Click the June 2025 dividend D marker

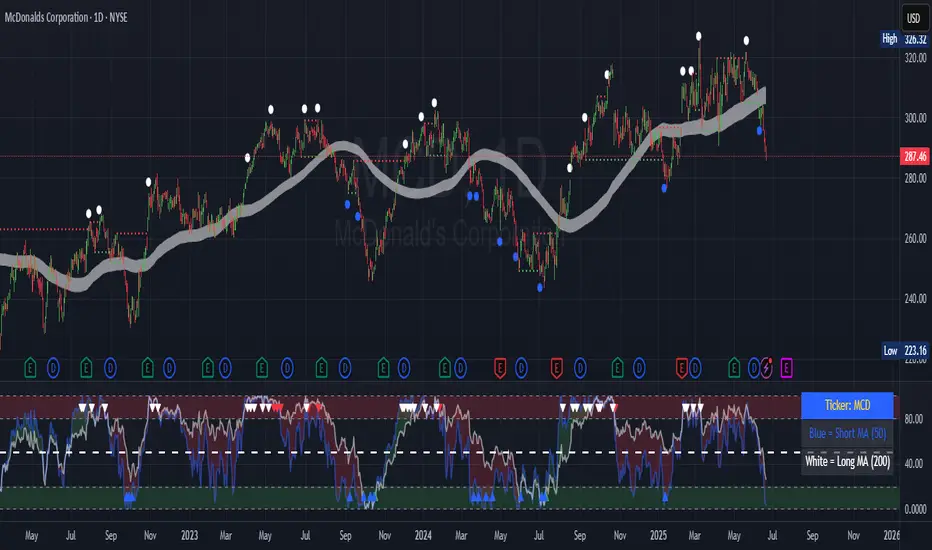coord(754,369)
